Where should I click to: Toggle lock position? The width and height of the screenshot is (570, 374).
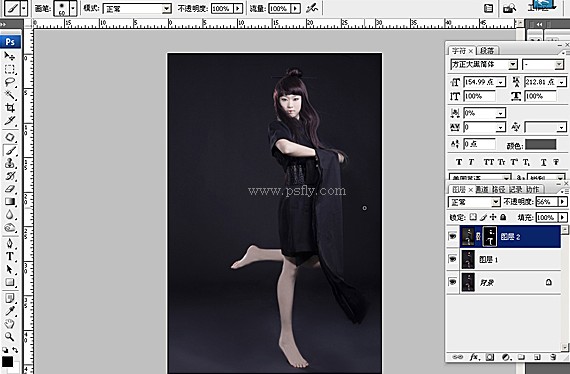pos(493,217)
